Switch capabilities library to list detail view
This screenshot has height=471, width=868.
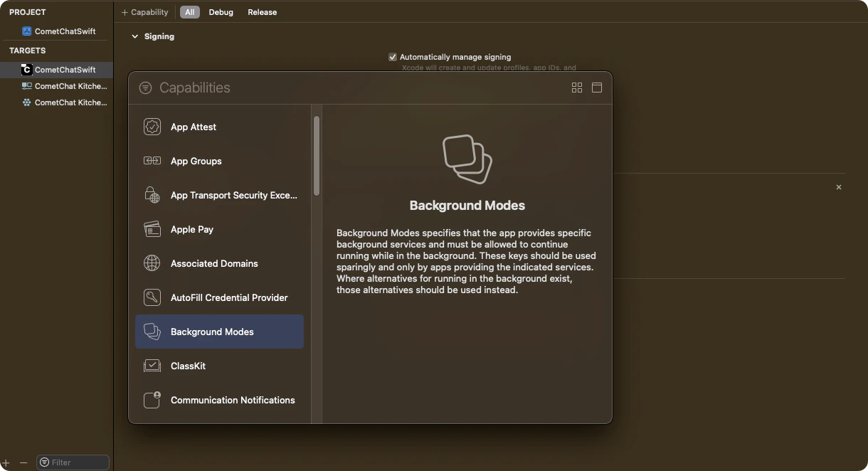(x=597, y=88)
